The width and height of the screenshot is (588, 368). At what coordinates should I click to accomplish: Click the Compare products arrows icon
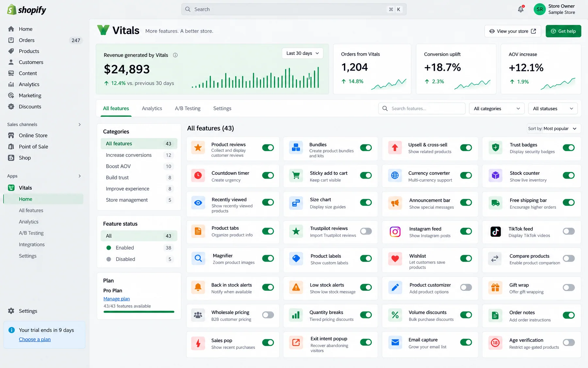[x=495, y=258]
